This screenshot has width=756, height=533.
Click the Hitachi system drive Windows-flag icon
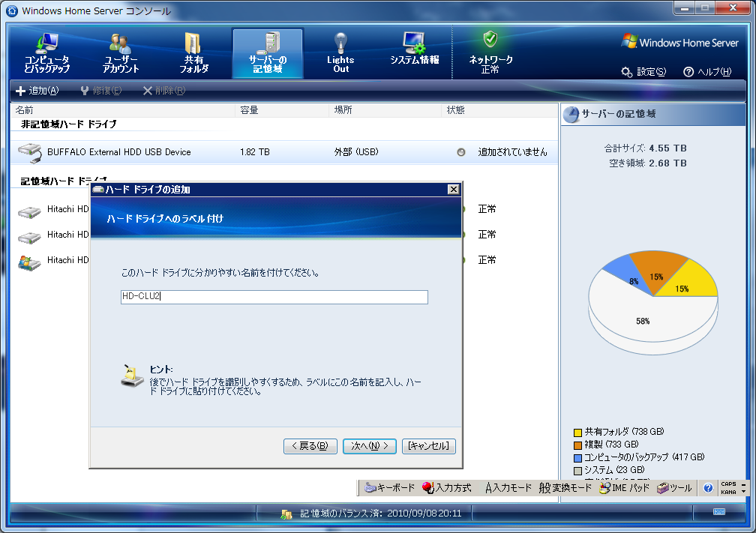pyautogui.click(x=29, y=262)
